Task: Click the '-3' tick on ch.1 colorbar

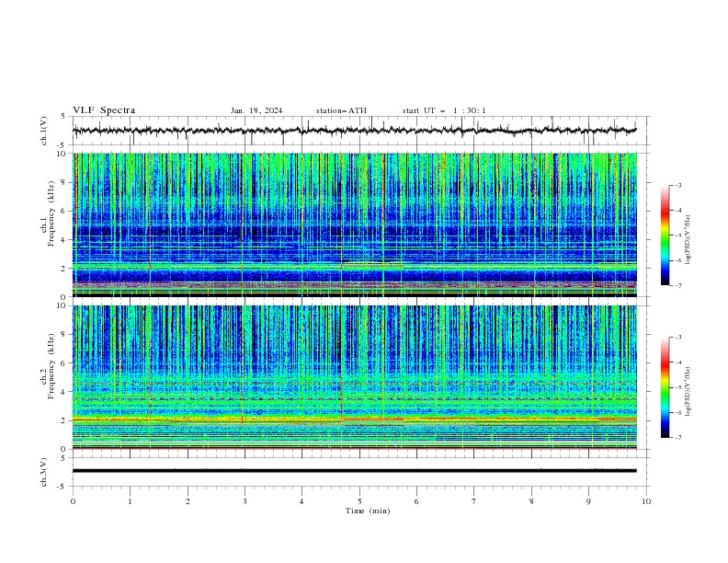Action: 678,185
